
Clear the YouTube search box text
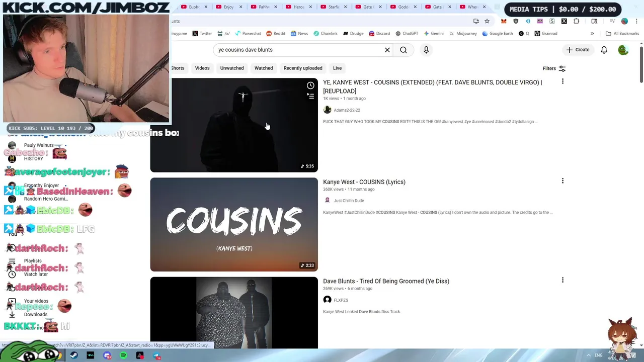point(387,50)
